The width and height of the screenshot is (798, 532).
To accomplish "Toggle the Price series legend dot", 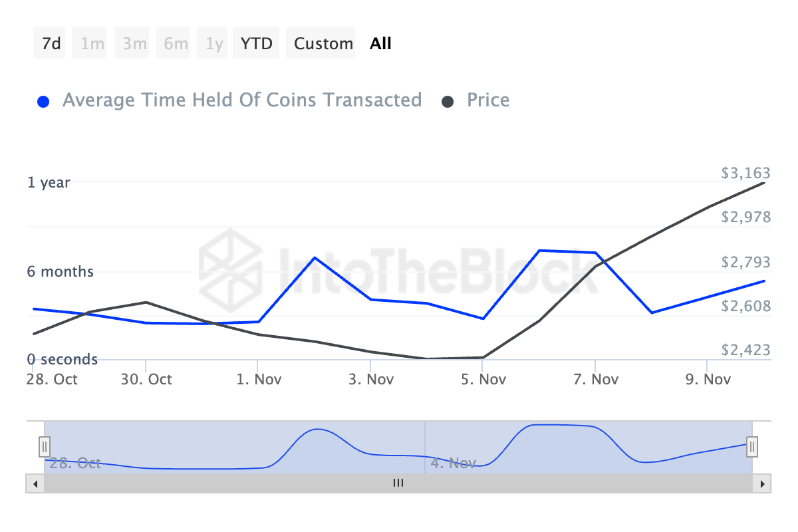I will (x=448, y=102).
